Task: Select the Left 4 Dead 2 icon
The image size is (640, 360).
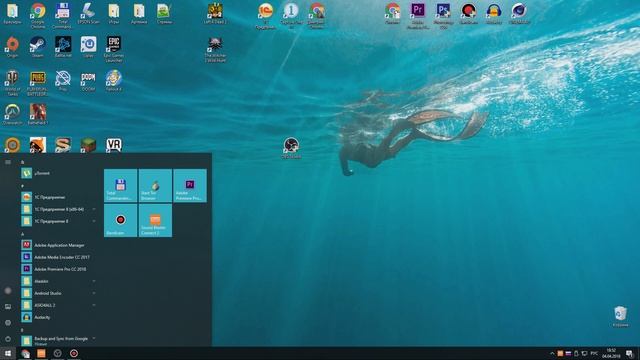Action: click(x=215, y=13)
